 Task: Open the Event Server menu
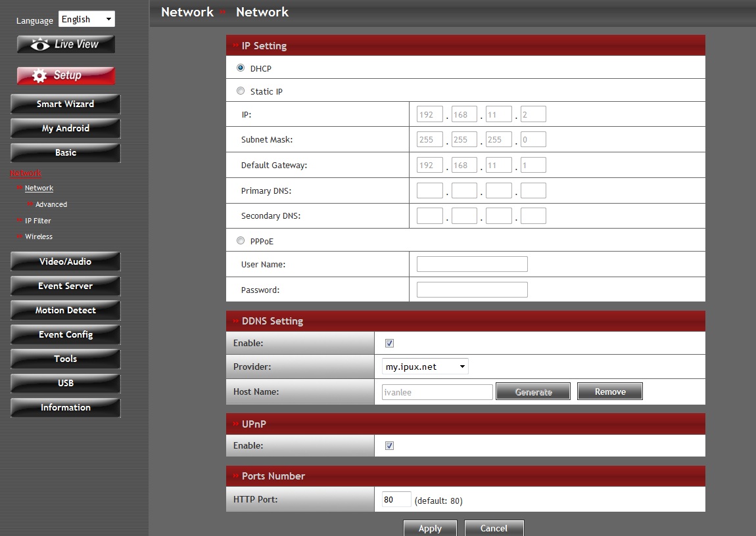pyautogui.click(x=66, y=286)
